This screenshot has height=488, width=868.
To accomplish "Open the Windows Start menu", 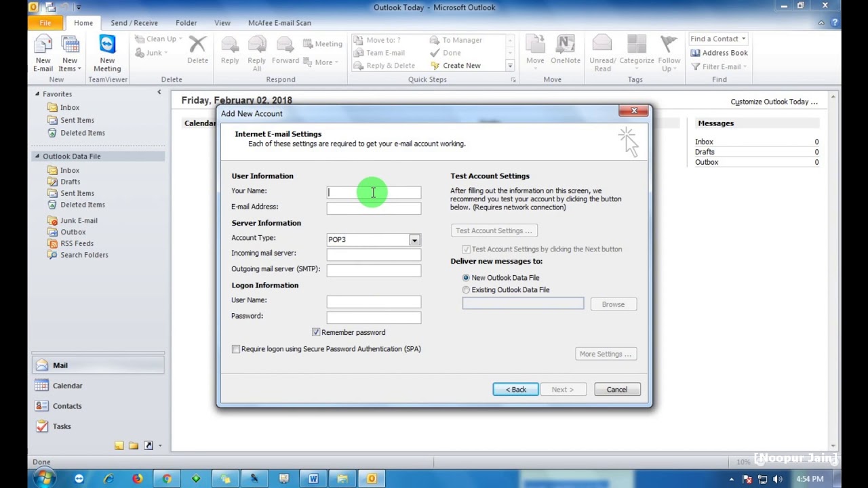I will pyautogui.click(x=43, y=479).
